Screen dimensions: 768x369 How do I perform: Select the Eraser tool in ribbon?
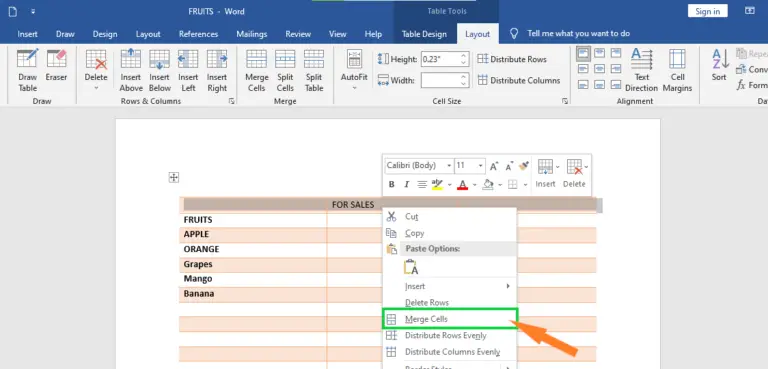click(56, 66)
